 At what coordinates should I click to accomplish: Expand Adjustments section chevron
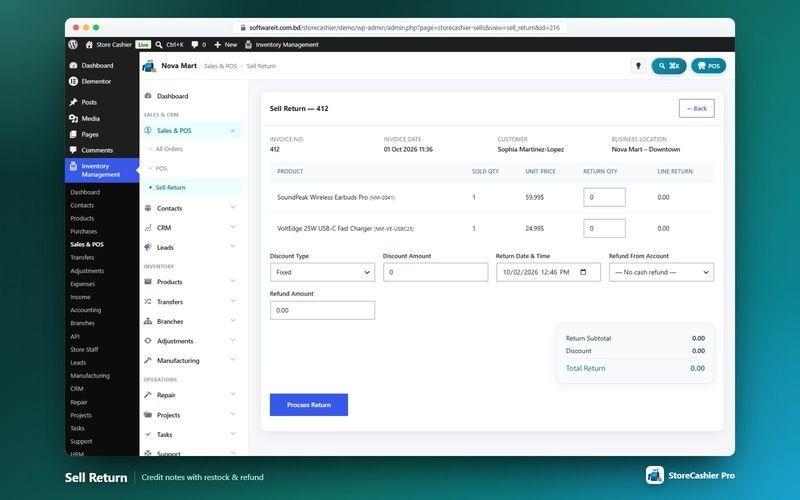(233, 340)
